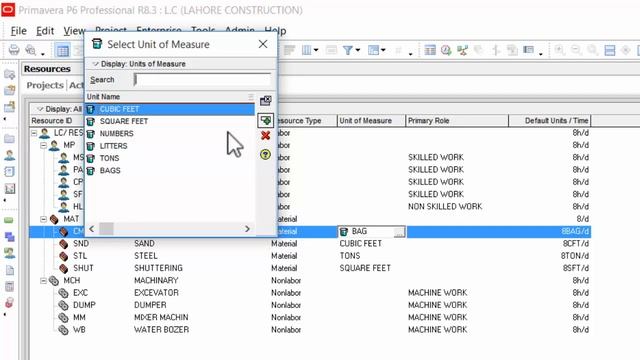This screenshot has width=640, height=360.
Task: Click the SND sand material icon
Action: (63, 244)
